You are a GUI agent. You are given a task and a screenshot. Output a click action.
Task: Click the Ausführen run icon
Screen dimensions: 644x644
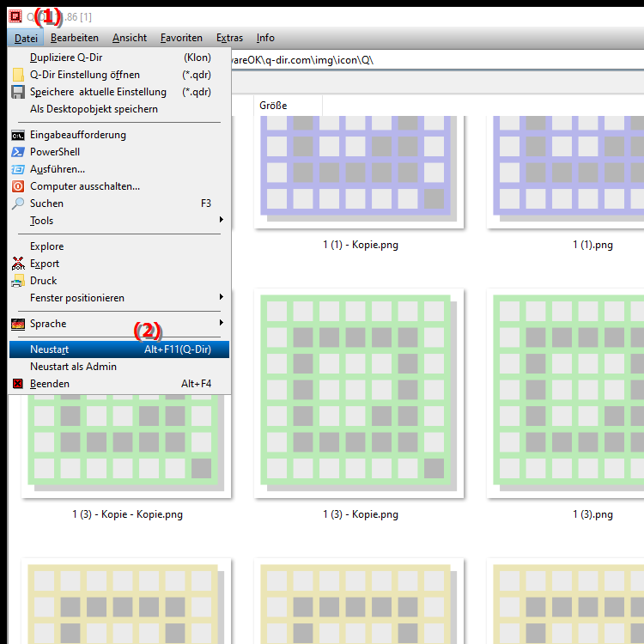tap(18, 169)
